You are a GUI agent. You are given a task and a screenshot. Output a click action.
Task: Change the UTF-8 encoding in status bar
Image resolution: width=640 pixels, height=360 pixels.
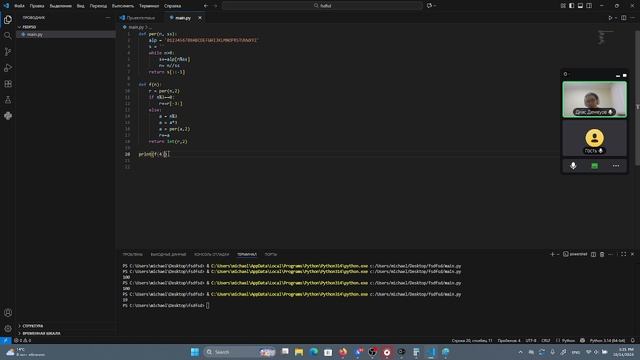[531, 340]
